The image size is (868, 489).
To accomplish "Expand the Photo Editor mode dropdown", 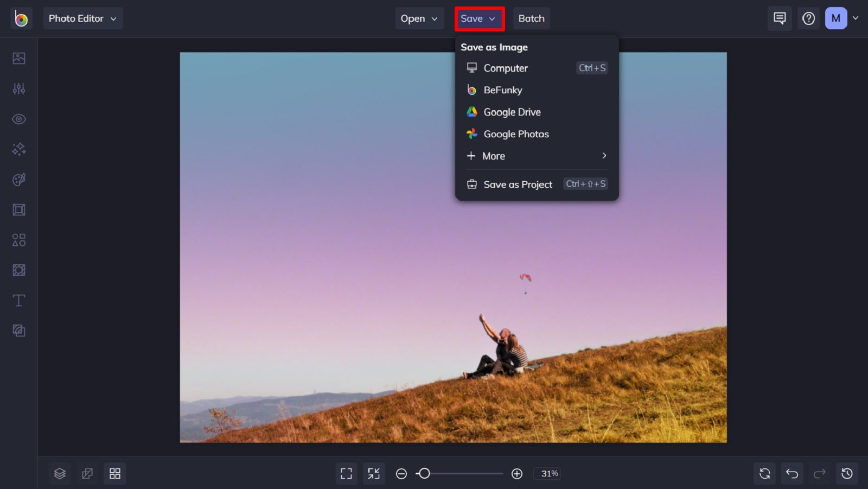I will coord(82,18).
